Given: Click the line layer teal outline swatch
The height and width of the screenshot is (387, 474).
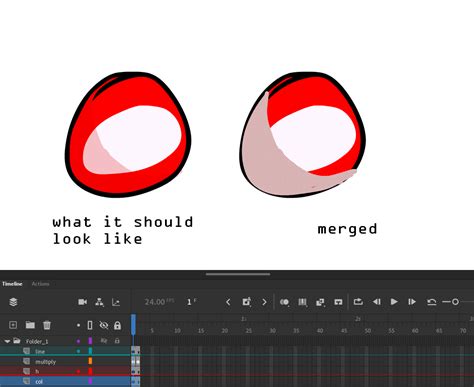Looking at the screenshot, I should click(x=90, y=351).
